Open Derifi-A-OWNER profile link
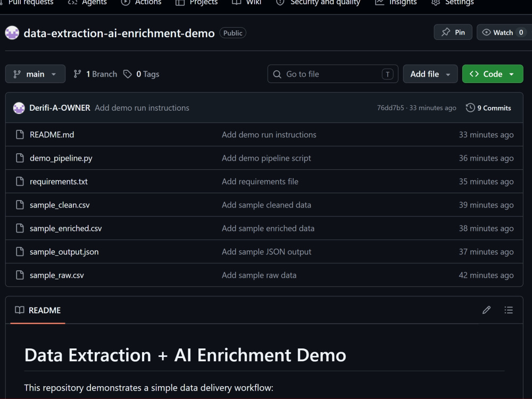 pos(60,108)
